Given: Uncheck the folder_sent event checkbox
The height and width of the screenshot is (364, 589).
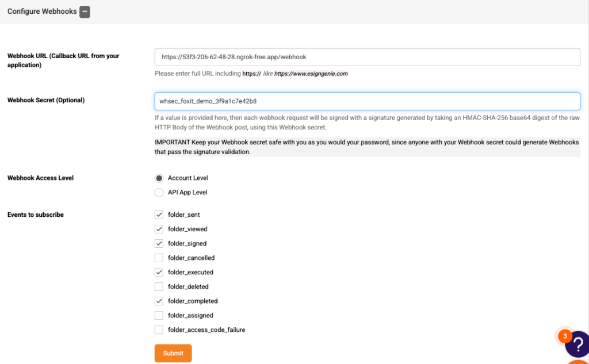Looking at the screenshot, I should click(159, 215).
